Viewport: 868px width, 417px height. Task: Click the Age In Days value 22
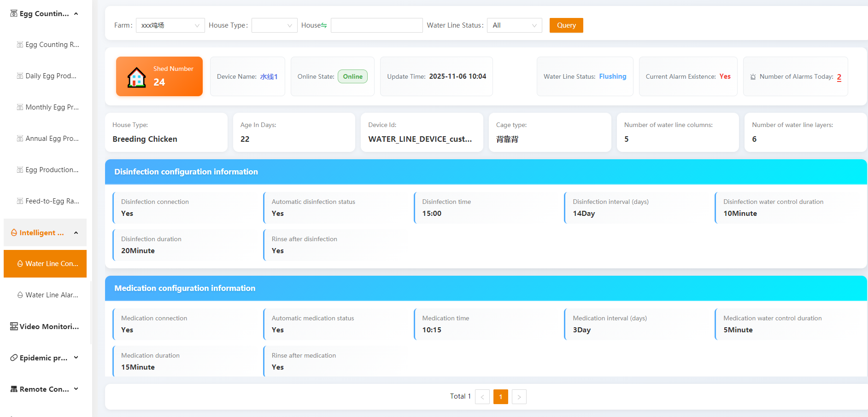click(x=245, y=139)
